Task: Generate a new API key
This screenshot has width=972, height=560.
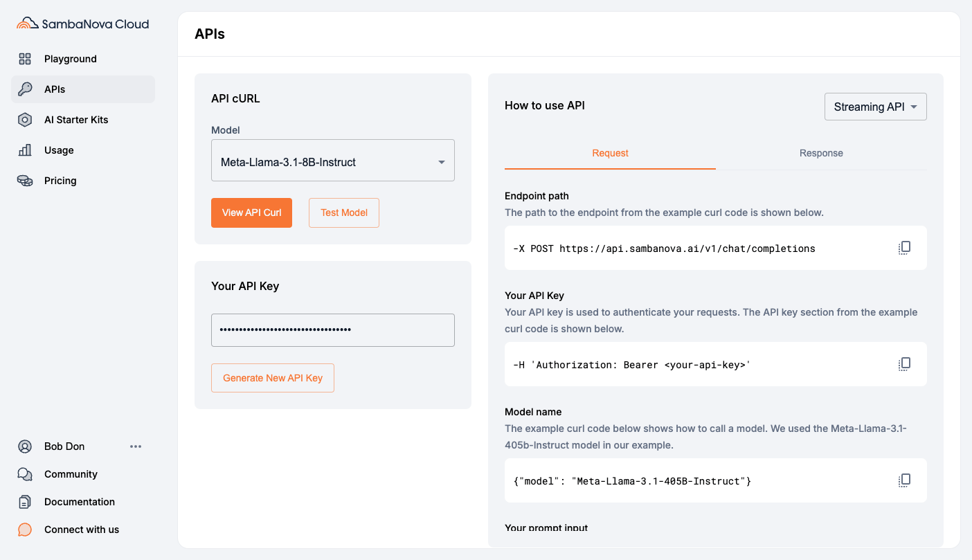Action: coord(272,378)
